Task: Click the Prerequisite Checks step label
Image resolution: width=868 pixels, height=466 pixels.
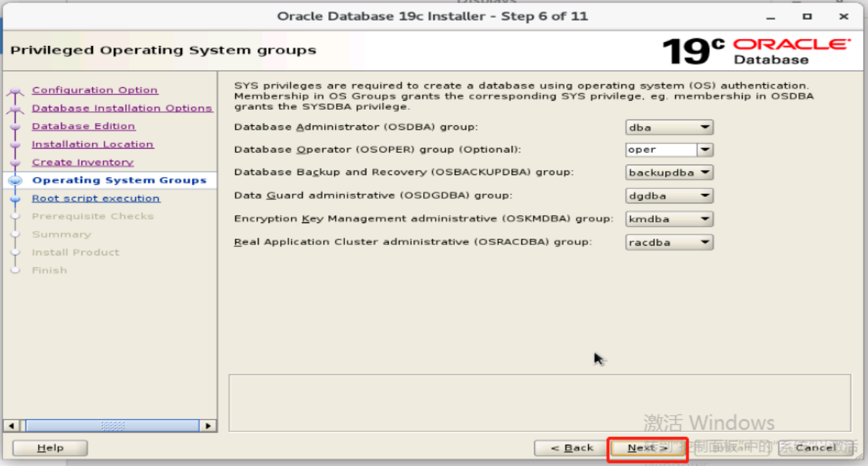Action: (x=93, y=217)
